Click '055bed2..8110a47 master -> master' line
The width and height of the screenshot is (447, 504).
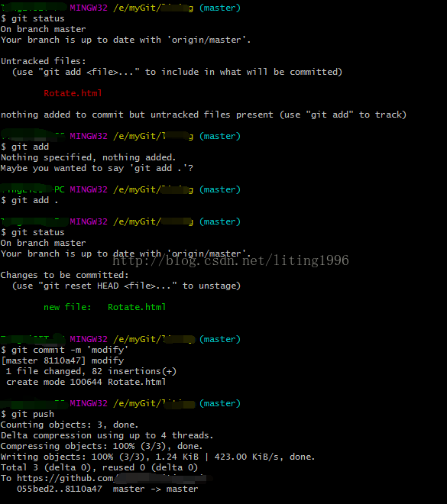[108, 489]
